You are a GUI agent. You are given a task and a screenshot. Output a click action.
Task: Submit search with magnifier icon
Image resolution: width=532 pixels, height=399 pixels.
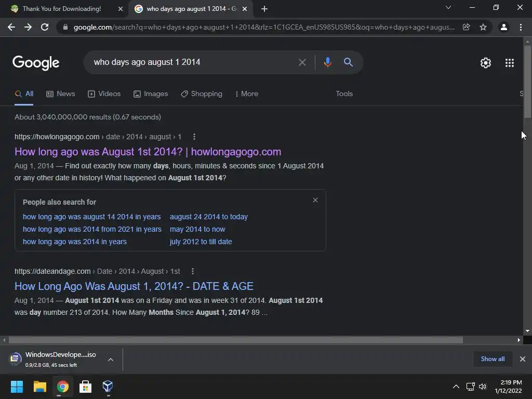pyautogui.click(x=348, y=62)
